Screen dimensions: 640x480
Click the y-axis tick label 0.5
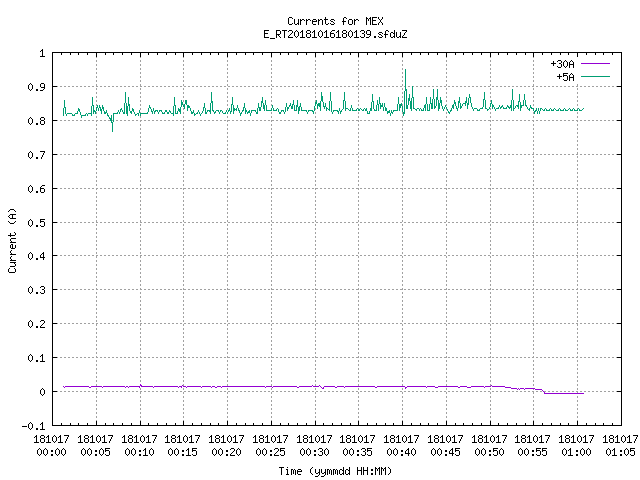(36, 223)
